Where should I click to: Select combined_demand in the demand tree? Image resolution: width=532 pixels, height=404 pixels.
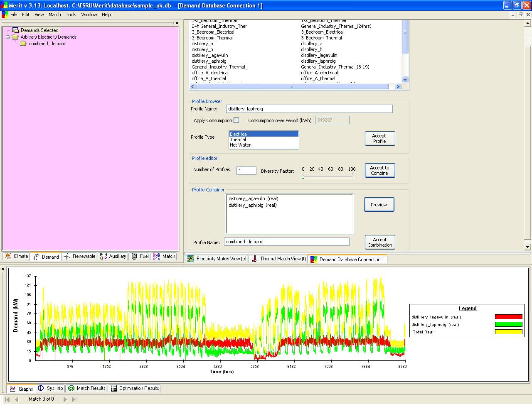pos(47,44)
